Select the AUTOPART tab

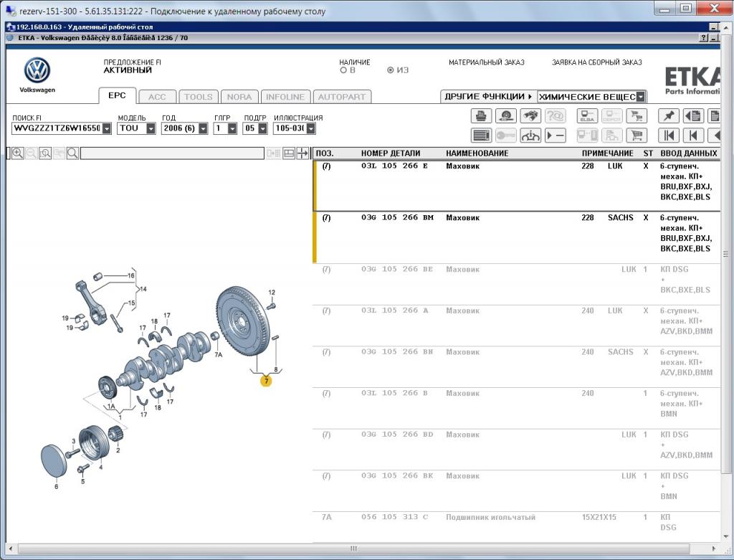click(342, 97)
